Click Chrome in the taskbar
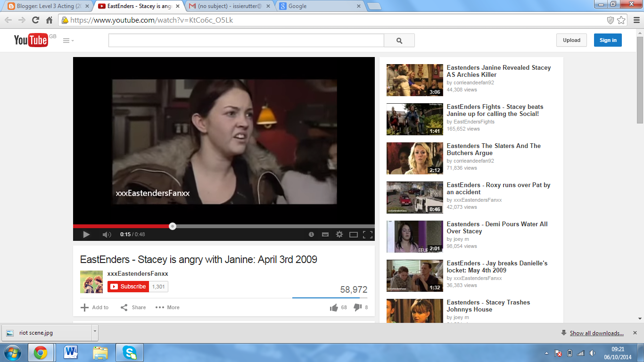 41,353
